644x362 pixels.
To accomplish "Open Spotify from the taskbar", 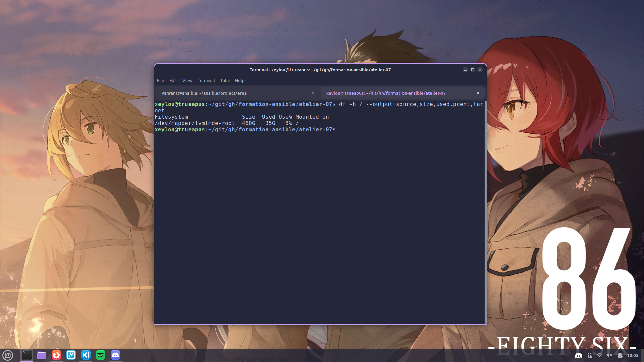I will click(x=101, y=355).
